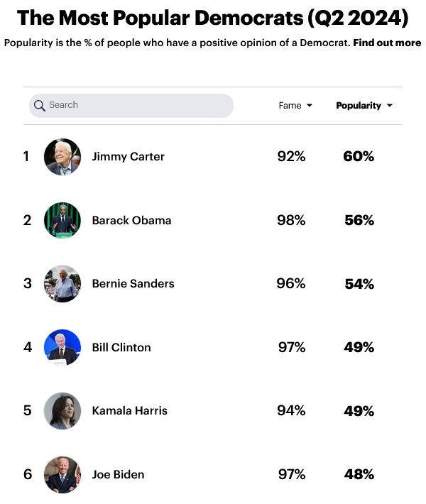The height and width of the screenshot is (504, 426).
Task: Open the Fame sort dropdown
Action: pyautogui.click(x=295, y=106)
